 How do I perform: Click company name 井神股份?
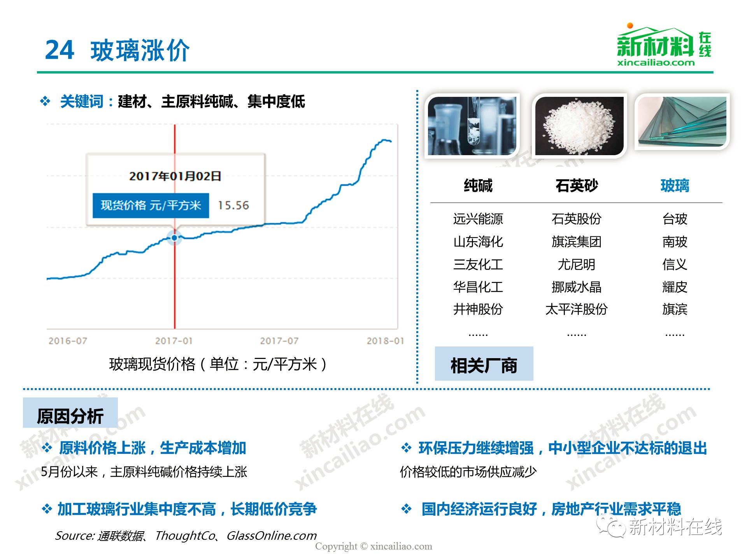478,309
